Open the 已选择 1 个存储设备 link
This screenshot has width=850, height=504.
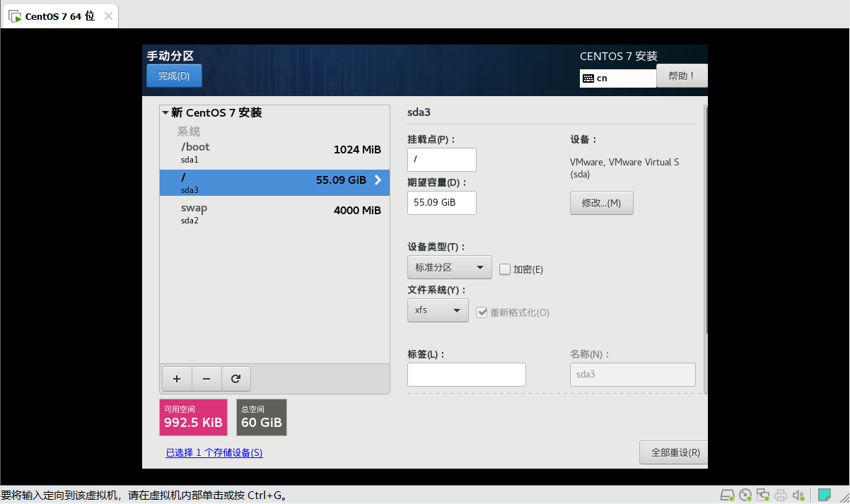click(214, 453)
